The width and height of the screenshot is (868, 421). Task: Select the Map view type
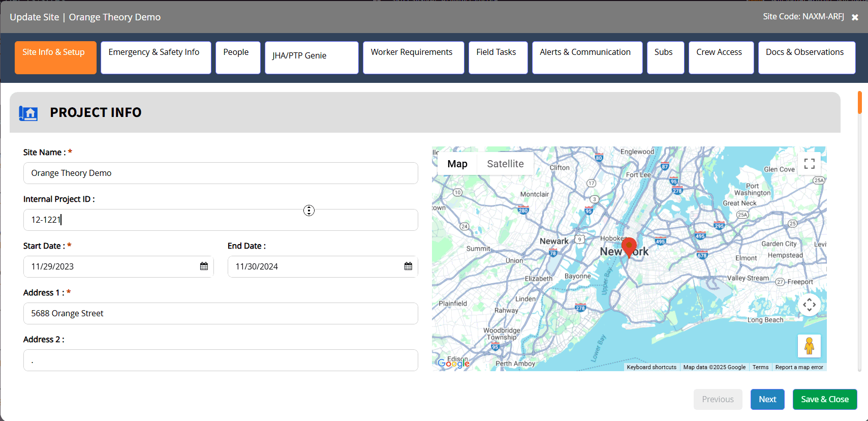click(x=457, y=164)
